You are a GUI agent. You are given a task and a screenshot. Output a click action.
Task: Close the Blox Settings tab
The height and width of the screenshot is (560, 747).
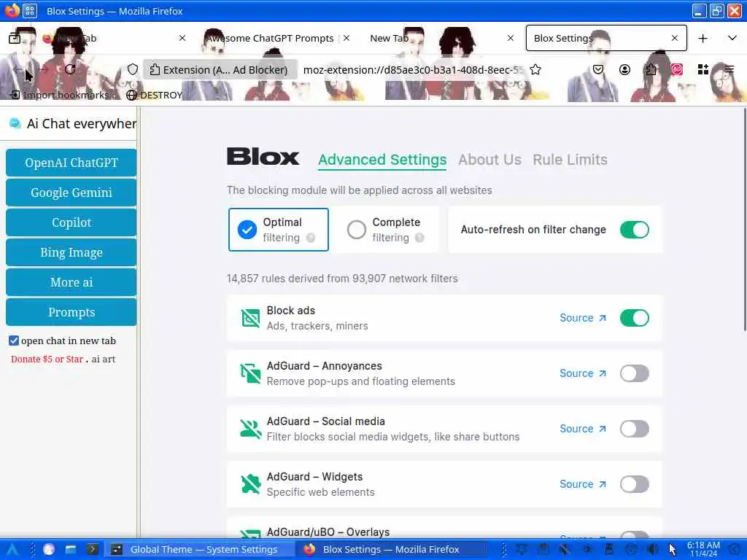[675, 38]
